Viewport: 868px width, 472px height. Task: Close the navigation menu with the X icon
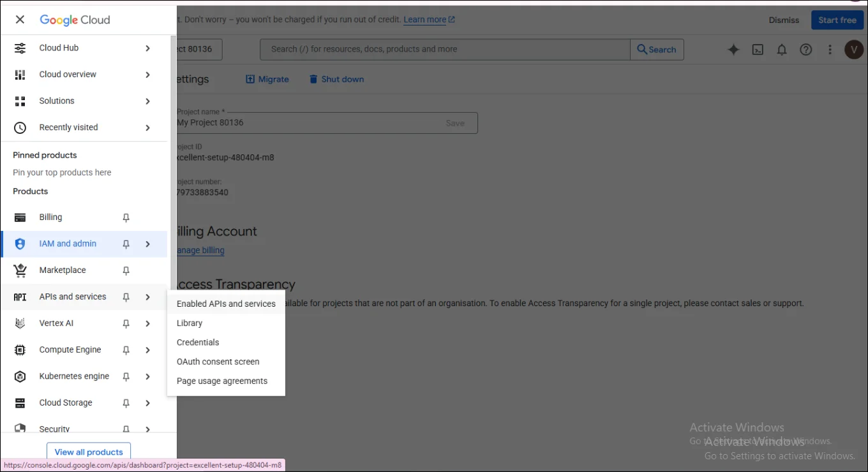(20, 20)
